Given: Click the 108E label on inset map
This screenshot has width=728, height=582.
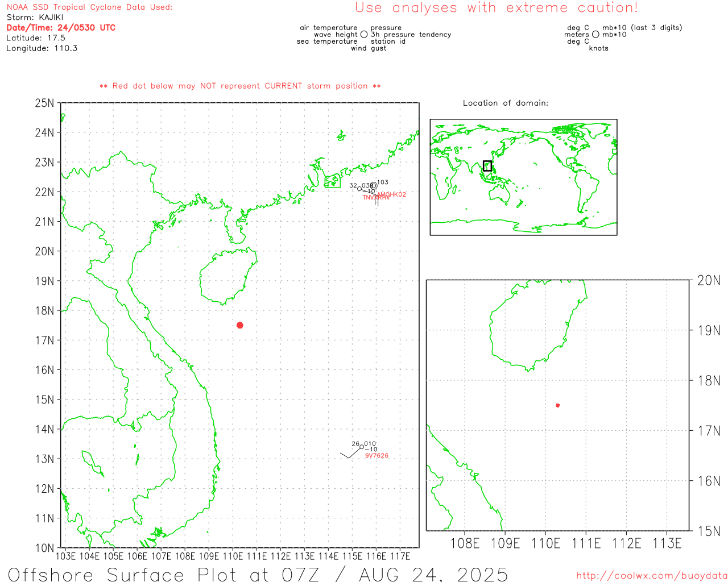Looking at the screenshot, I should coord(465,543).
